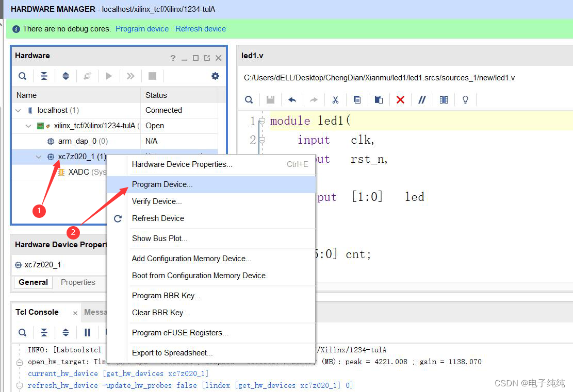573x392 pixels.
Task: Switch to the Properties tab
Action: (x=78, y=282)
